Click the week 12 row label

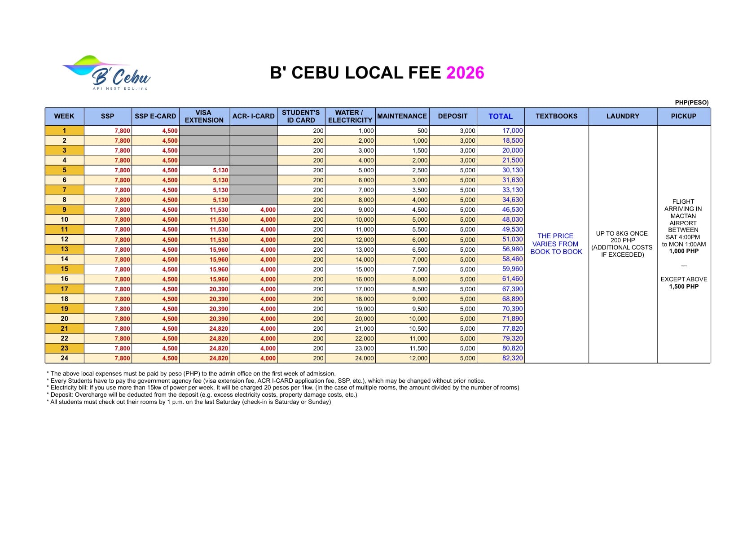64,239
